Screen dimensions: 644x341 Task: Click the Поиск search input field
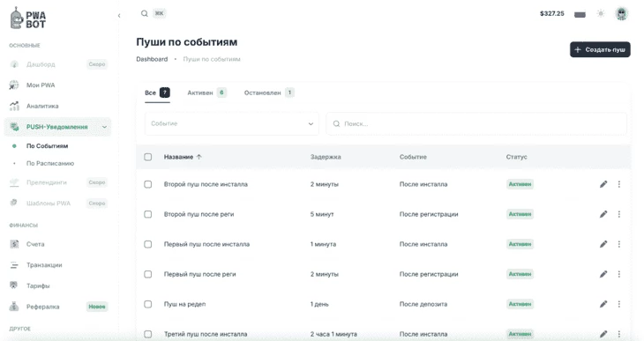[476, 123]
